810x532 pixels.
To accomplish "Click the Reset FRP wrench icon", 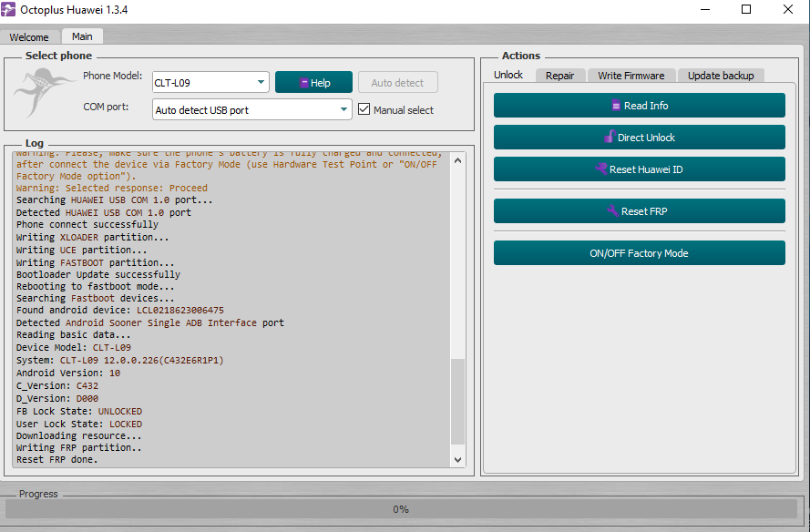I will point(612,210).
